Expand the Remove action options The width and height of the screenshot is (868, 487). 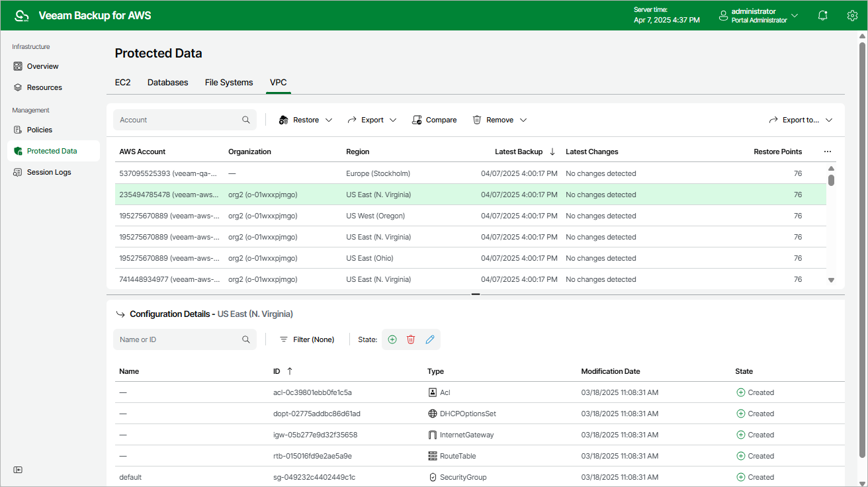pos(523,120)
